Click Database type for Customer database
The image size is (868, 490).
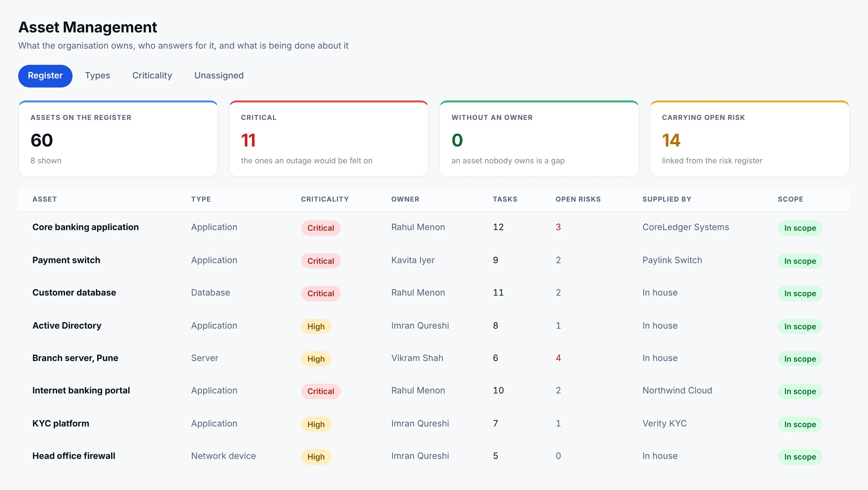211,293
